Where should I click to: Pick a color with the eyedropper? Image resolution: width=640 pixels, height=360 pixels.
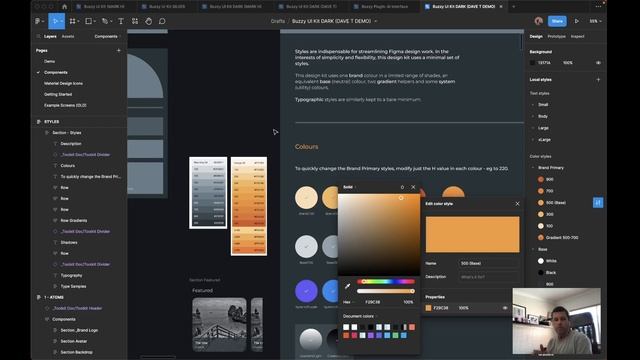[x=347, y=286]
